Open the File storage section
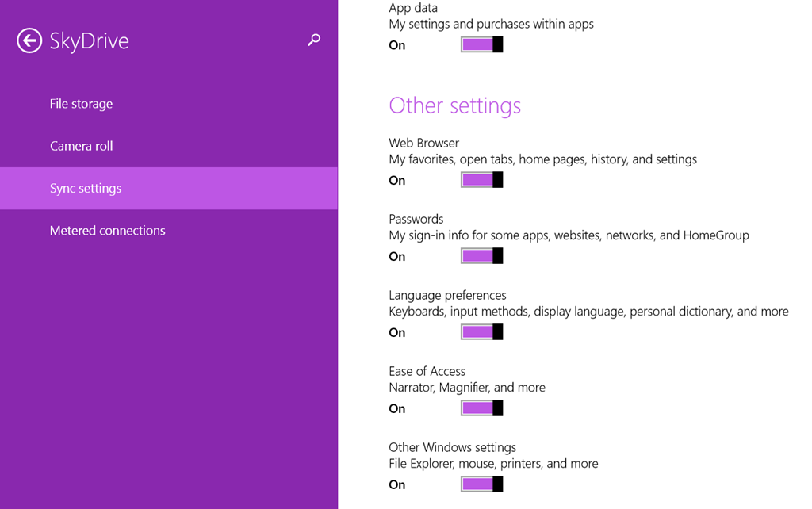The width and height of the screenshot is (812, 509). (81, 104)
